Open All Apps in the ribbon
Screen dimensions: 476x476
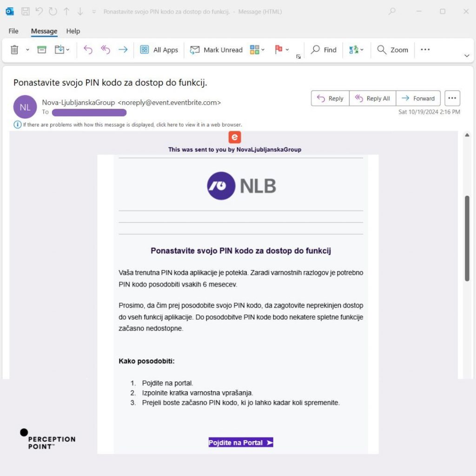click(x=159, y=50)
